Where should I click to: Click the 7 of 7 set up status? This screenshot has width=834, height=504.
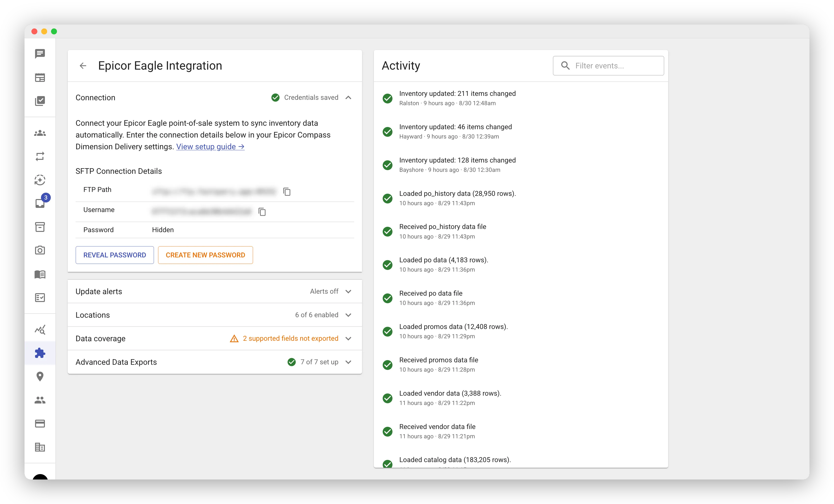point(319,362)
